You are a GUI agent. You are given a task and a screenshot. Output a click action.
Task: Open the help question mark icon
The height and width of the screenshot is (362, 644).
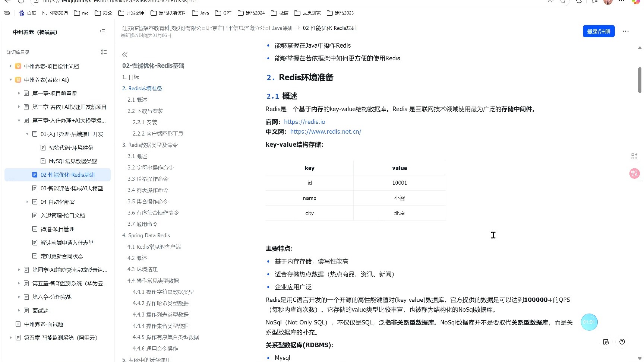pos(622,342)
